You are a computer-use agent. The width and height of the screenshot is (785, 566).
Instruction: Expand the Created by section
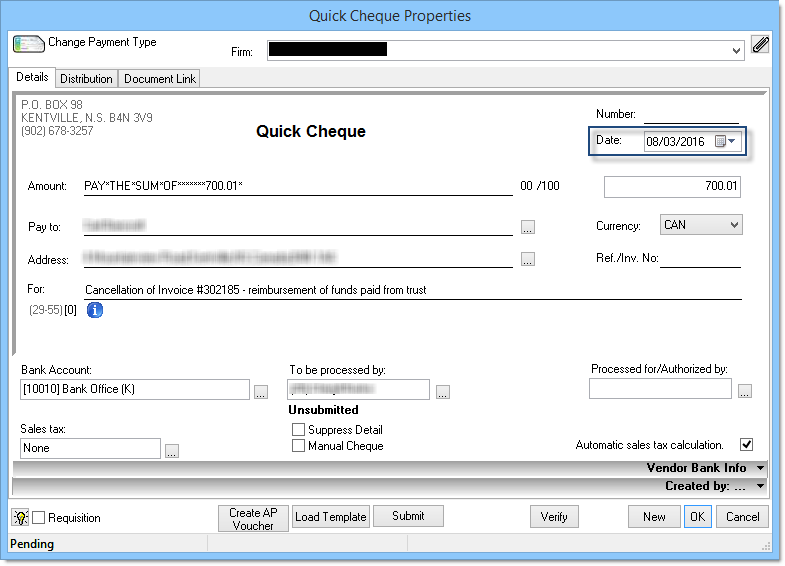pos(760,486)
